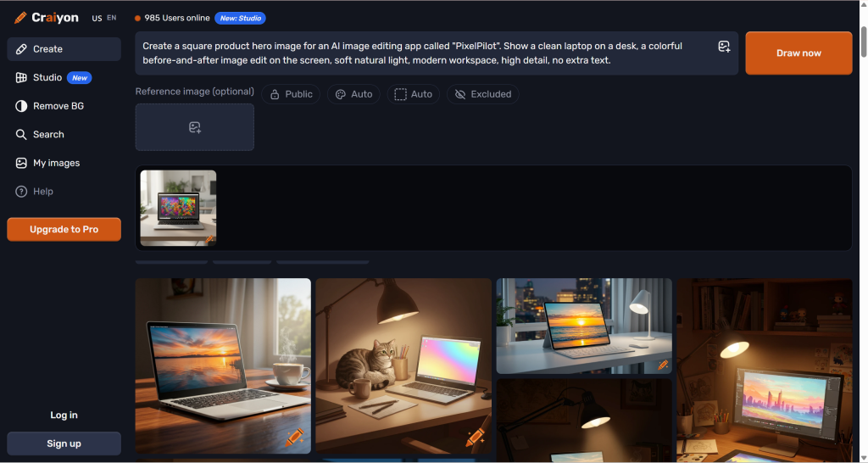Click the New: Studio badge

point(240,19)
